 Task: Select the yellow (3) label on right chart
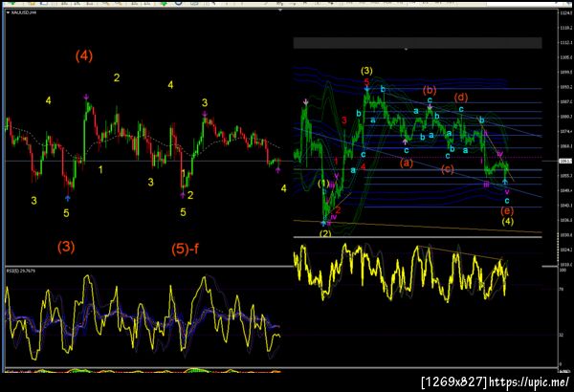(366, 71)
